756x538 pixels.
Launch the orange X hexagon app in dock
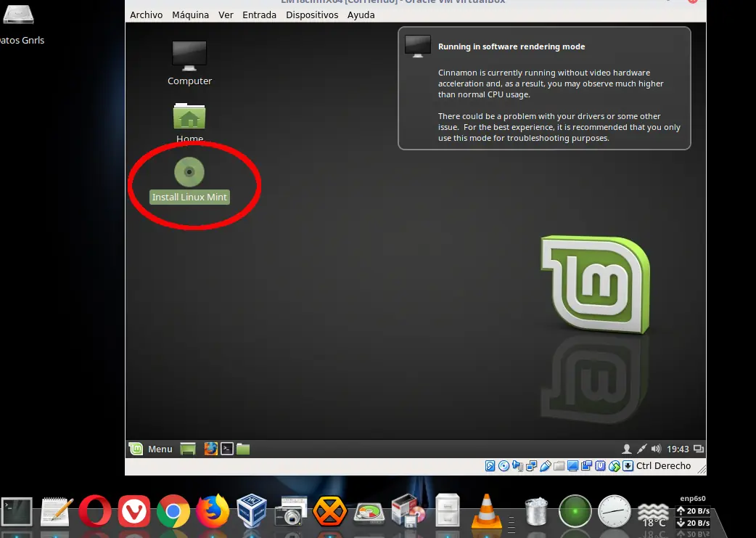[x=330, y=511]
